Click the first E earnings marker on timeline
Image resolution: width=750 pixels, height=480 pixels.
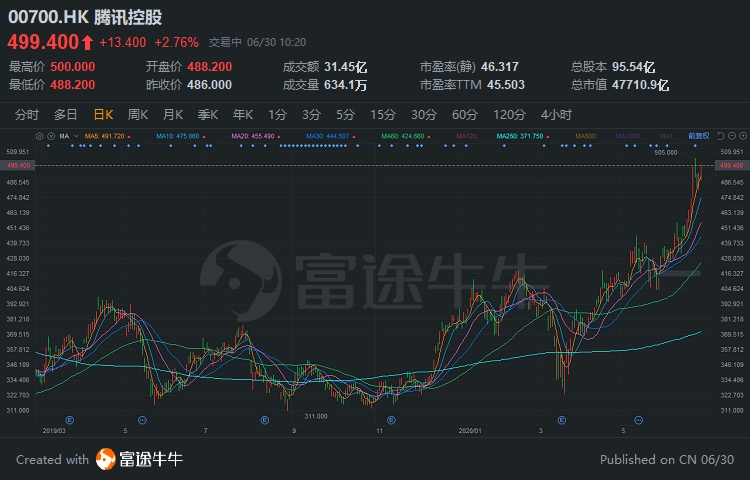(70, 419)
